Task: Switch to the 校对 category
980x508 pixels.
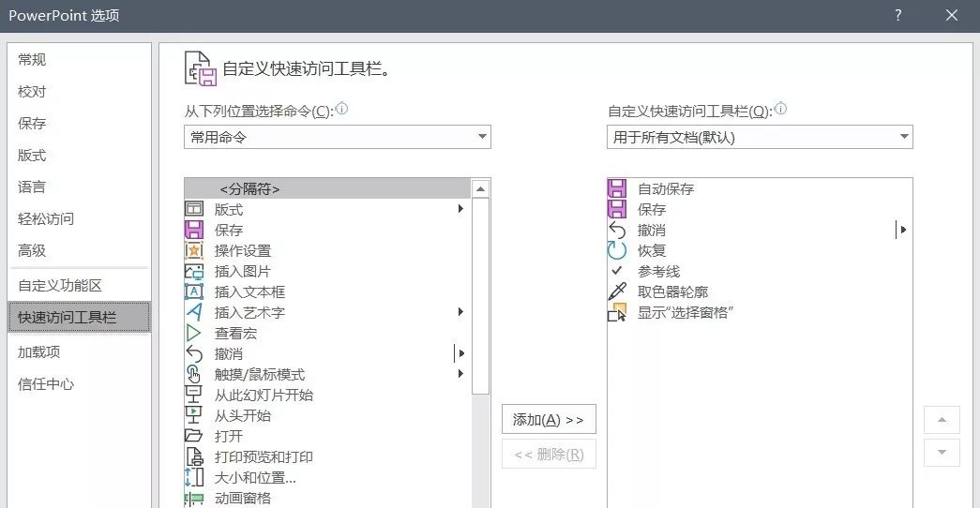Action: coord(79,91)
